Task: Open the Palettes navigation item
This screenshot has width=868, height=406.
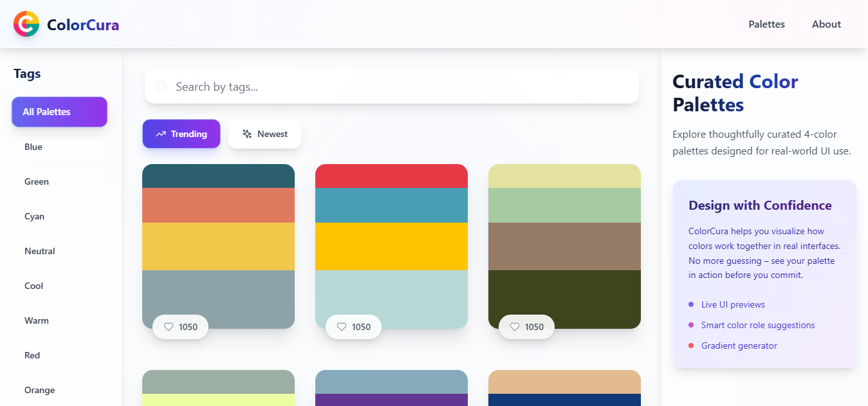Action: coord(766,24)
